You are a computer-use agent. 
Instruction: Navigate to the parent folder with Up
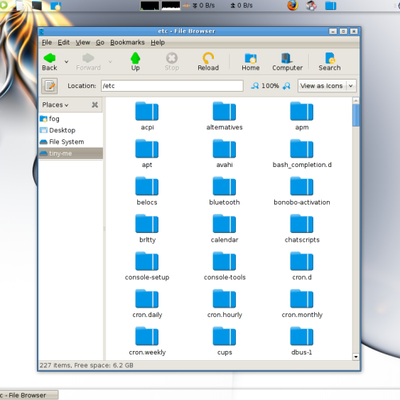coord(135,62)
